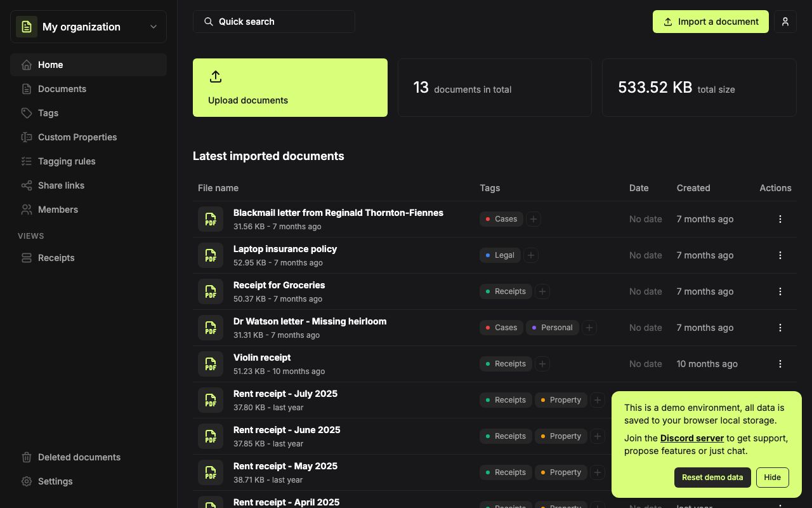The height and width of the screenshot is (508, 812).
Task: Click PDF icon of Receipt for Groceries
Action: [x=211, y=291]
